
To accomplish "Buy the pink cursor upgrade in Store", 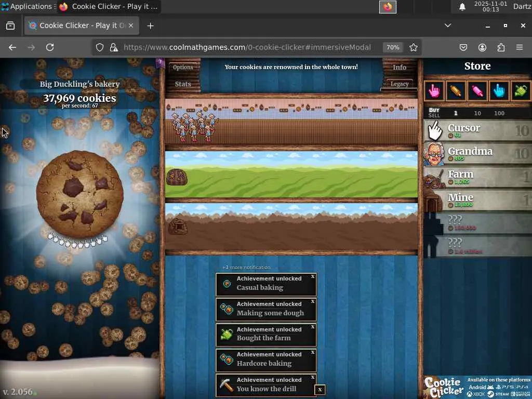I will (434, 91).
